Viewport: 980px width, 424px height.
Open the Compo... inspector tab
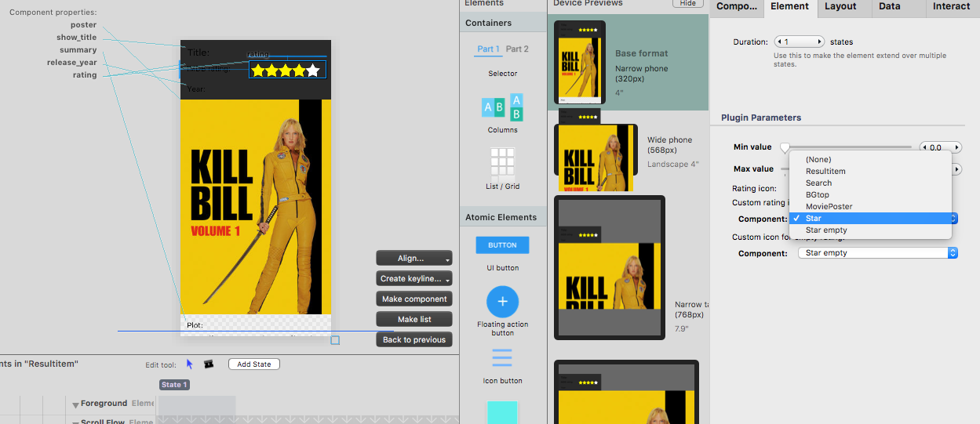[x=737, y=6]
